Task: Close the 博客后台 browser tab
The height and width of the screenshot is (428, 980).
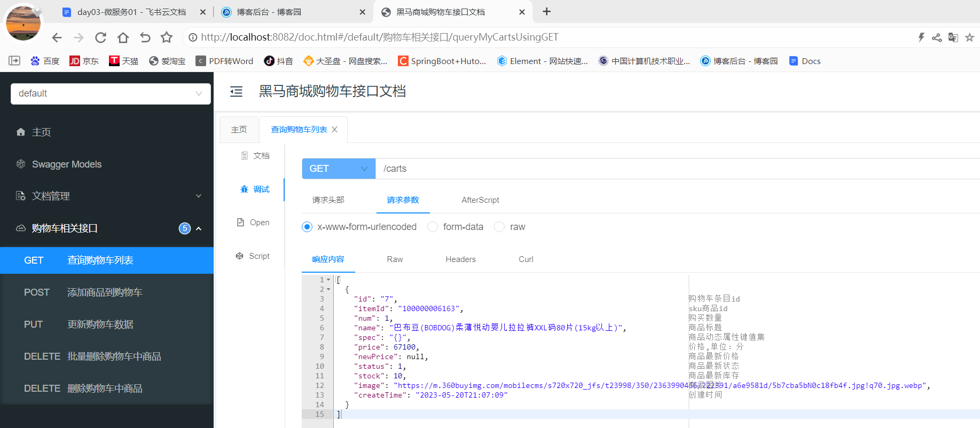Action: [363, 12]
